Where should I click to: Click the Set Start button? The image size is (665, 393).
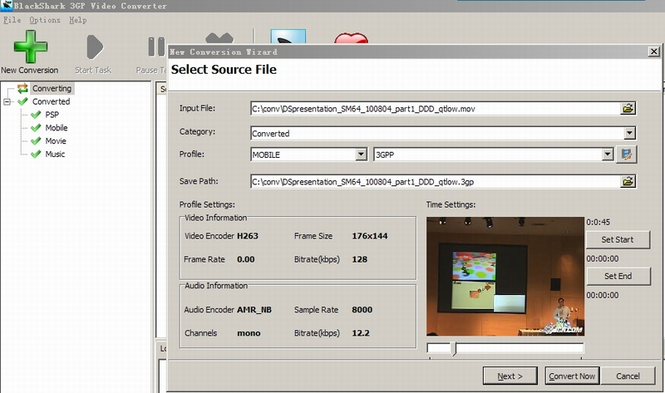click(618, 240)
